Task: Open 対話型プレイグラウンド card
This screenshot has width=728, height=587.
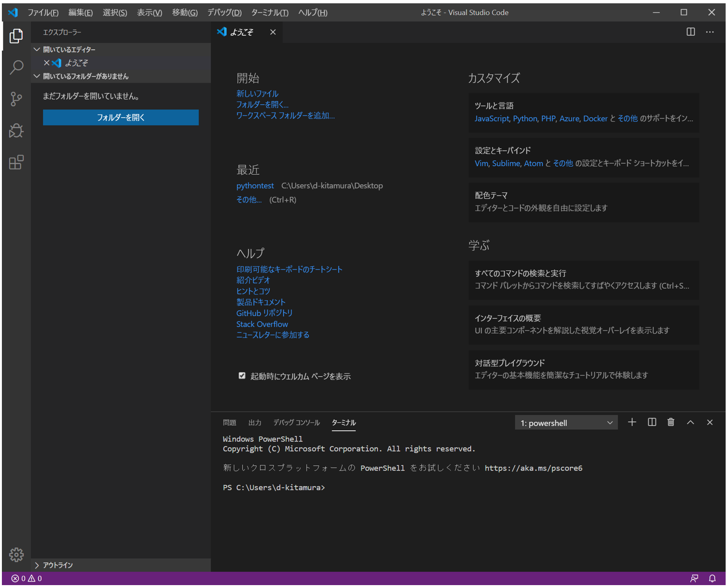Action: 584,370
